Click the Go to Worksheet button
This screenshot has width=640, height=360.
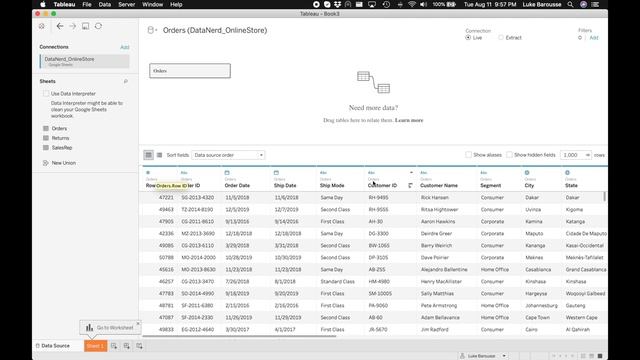pos(110,327)
